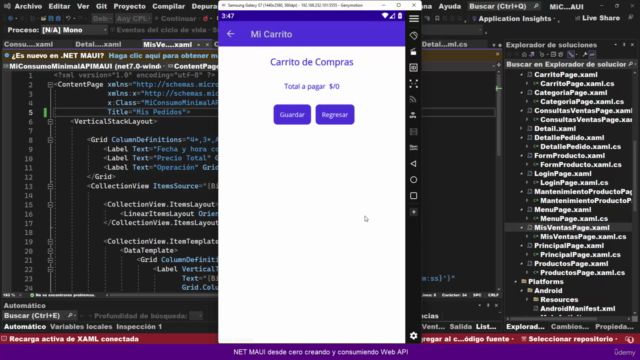Open the Any CPU platform dropdown

coord(133,19)
